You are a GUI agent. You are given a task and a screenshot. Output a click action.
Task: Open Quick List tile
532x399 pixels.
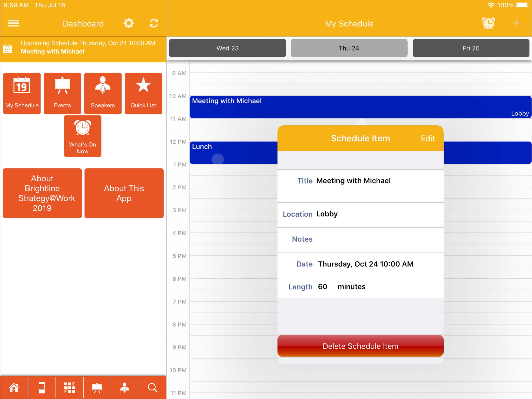point(143,93)
